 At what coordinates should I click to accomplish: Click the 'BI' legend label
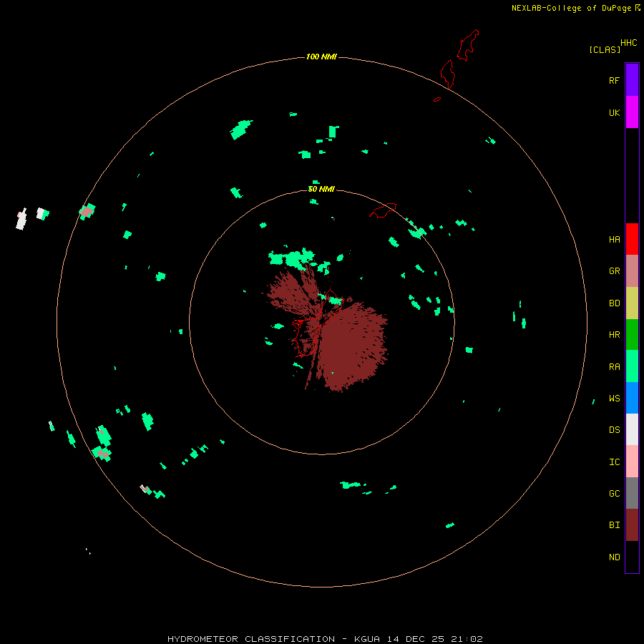pyautogui.click(x=614, y=525)
